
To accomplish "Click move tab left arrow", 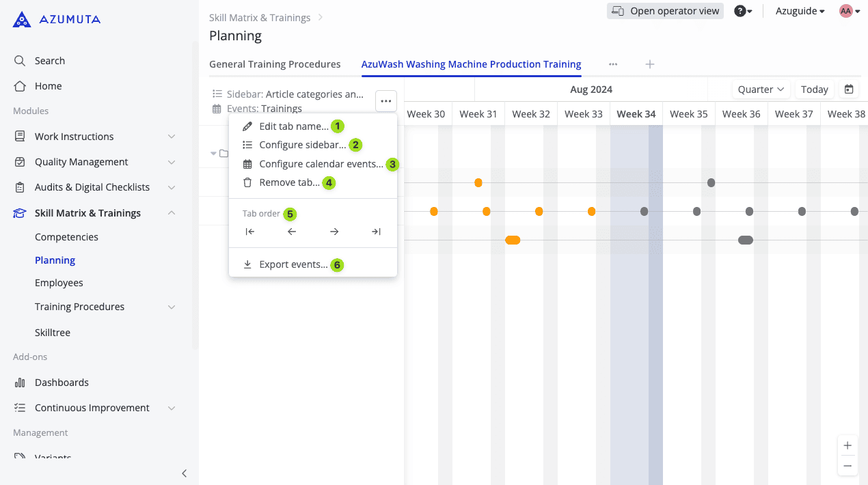I will [292, 232].
